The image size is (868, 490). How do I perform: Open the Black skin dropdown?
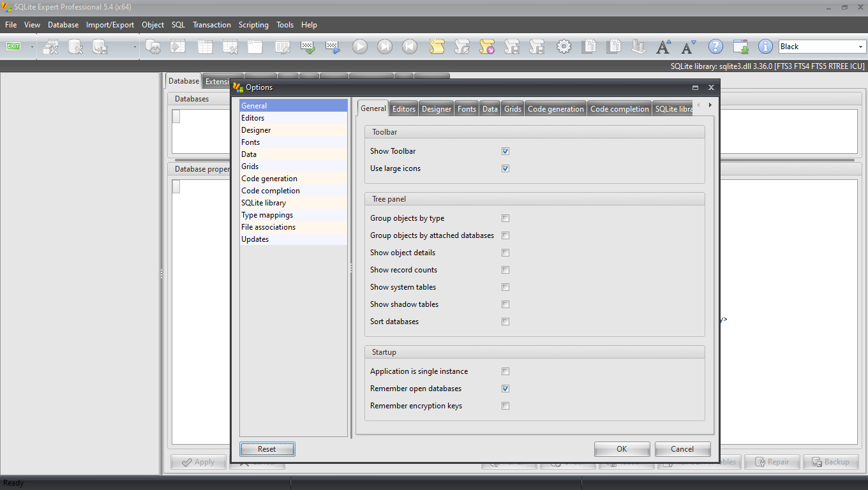click(x=860, y=47)
